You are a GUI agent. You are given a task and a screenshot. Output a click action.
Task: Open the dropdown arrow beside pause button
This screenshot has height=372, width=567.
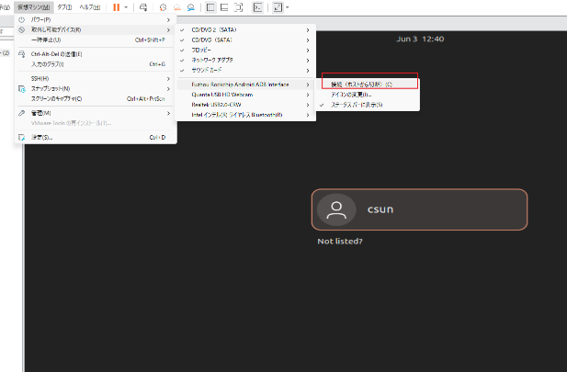click(x=126, y=7)
